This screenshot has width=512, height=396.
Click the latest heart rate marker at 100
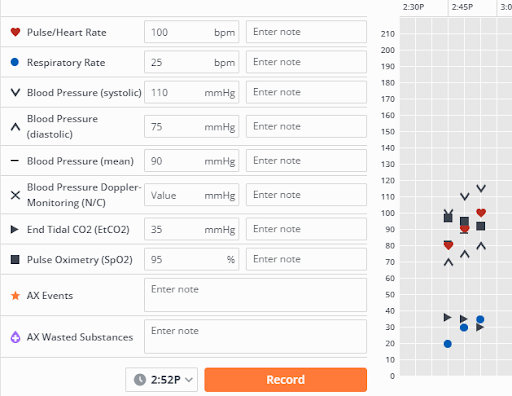(x=481, y=212)
